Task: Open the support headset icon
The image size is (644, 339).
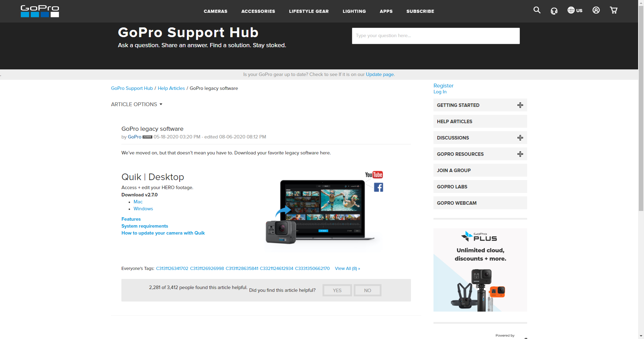Action: coord(554,11)
